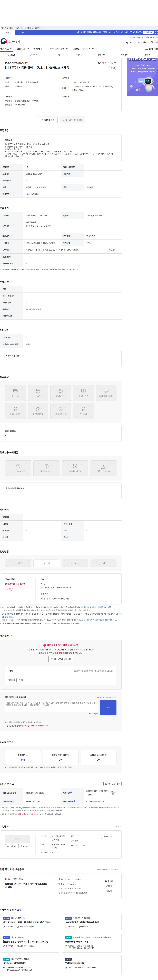Click the 장애인용 화장실 facility icon
158x980 pixels.
coord(75,468)
